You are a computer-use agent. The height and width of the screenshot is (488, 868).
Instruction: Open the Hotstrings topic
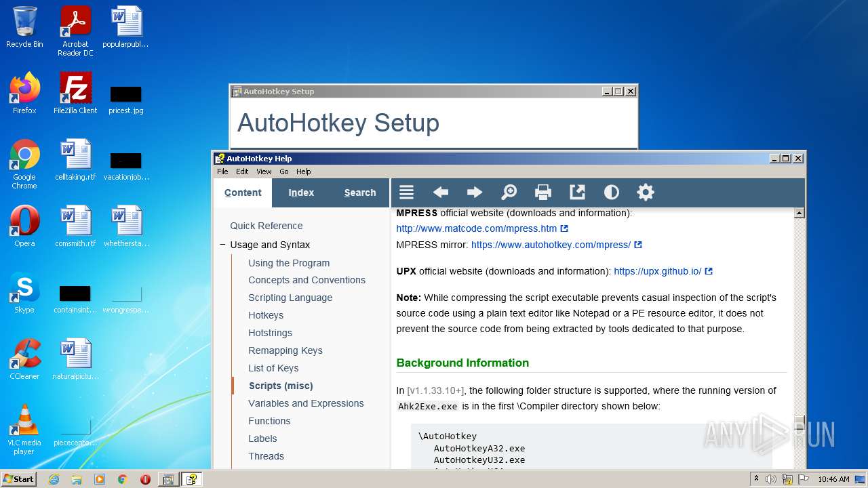[x=270, y=333]
